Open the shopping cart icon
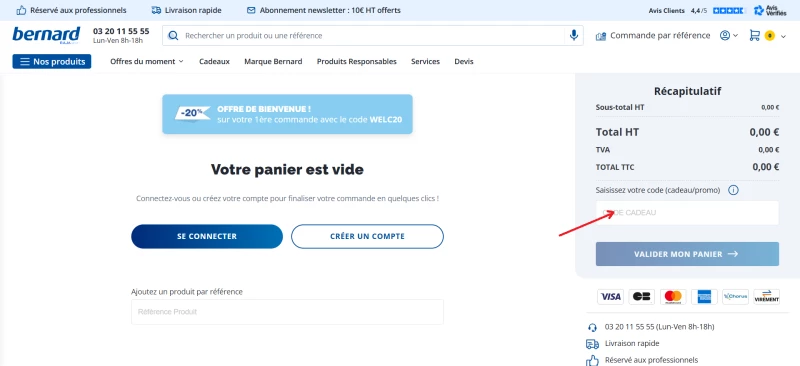800x366 pixels. [754, 35]
